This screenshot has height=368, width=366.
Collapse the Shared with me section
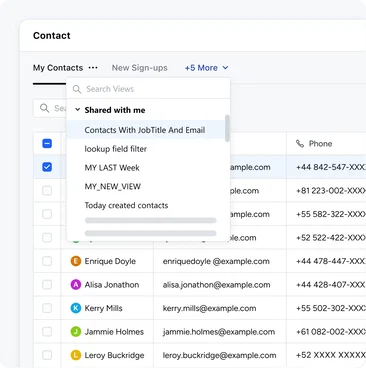[78, 109]
